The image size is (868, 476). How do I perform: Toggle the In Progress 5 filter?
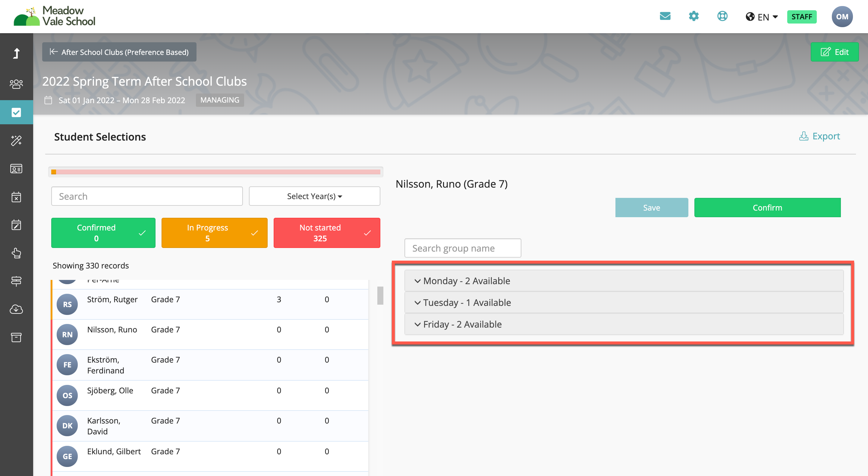click(214, 233)
